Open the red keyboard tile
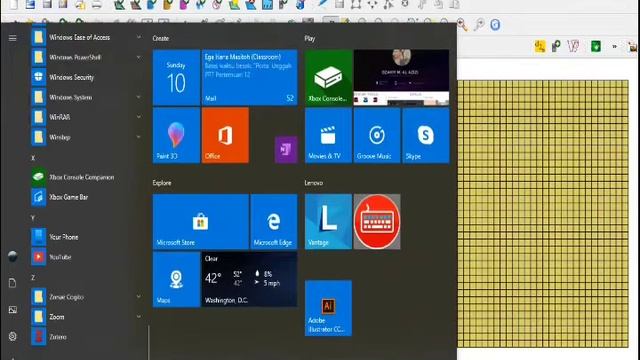Image resolution: width=640 pixels, height=360 pixels. coord(377,222)
